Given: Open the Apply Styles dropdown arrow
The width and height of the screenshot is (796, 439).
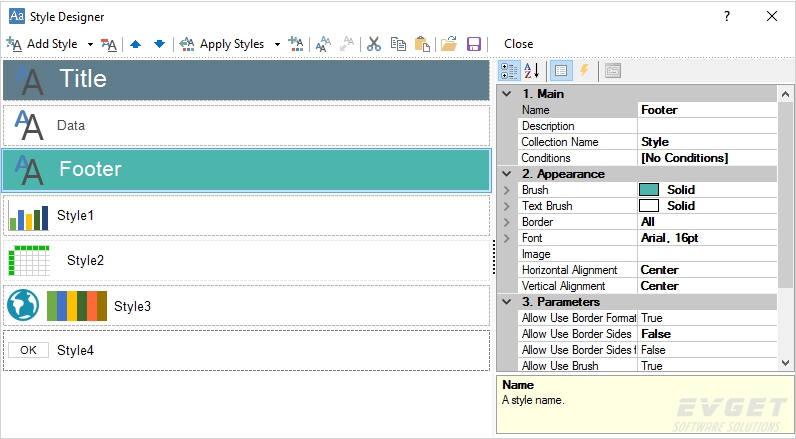Looking at the screenshot, I should click(277, 44).
